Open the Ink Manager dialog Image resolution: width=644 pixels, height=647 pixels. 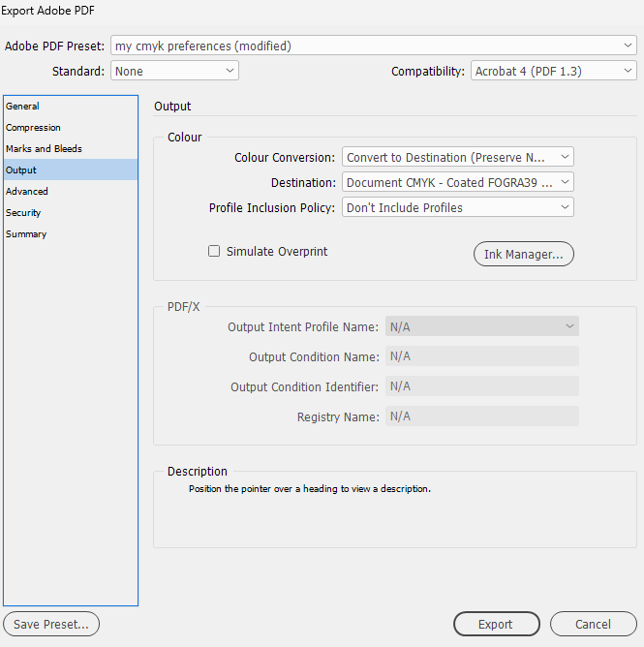[x=524, y=254]
